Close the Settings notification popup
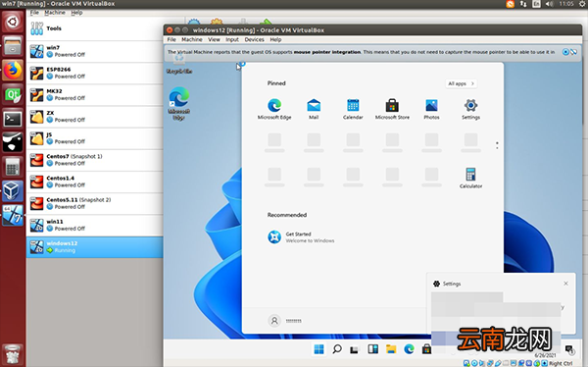The height and width of the screenshot is (367, 588). pyautogui.click(x=565, y=284)
